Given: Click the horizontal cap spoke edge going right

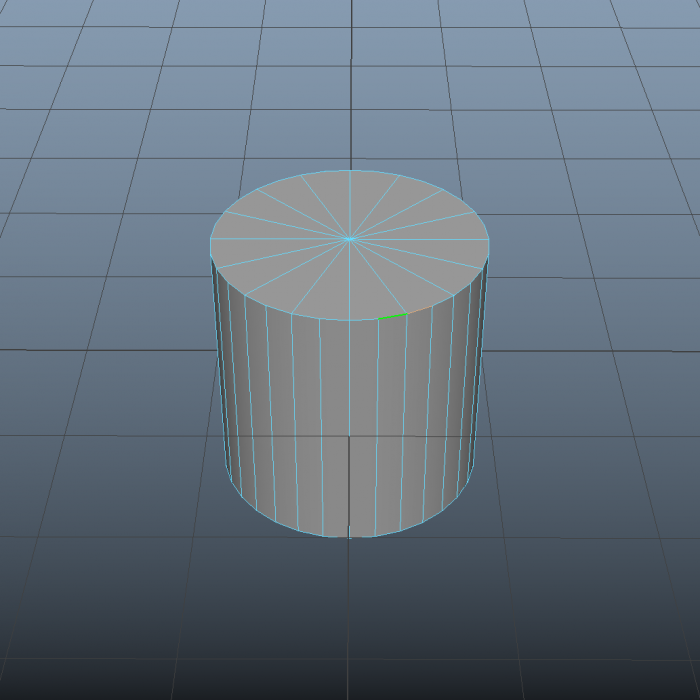Looking at the screenshot, I should (420, 238).
